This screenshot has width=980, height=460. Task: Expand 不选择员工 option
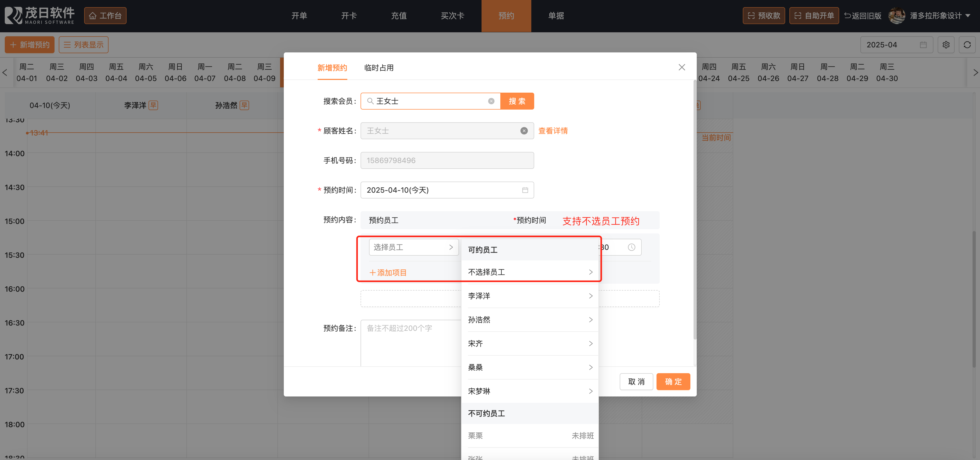529,272
